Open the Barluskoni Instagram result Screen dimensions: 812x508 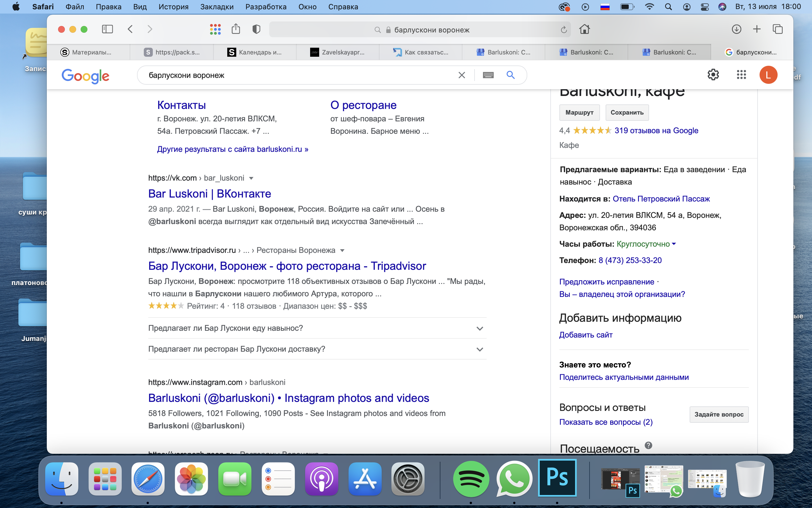pyautogui.click(x=288, y=398)
